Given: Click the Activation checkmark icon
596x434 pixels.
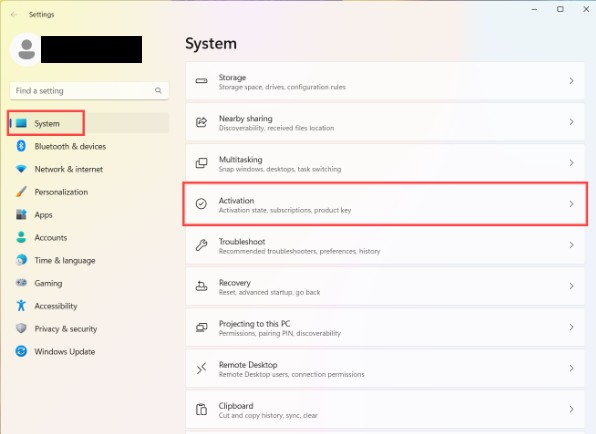Looking at the screenshot, I should [x=201, y=204].
